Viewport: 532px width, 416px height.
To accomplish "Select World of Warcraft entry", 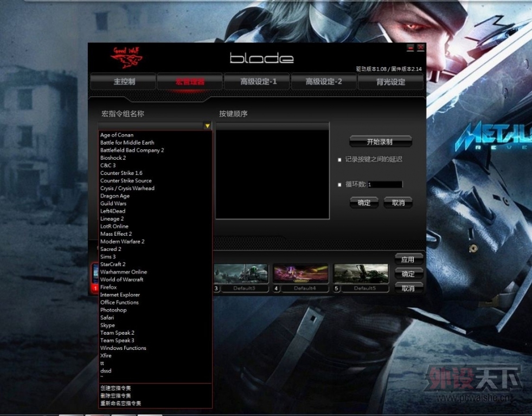I will coord(122,279).
